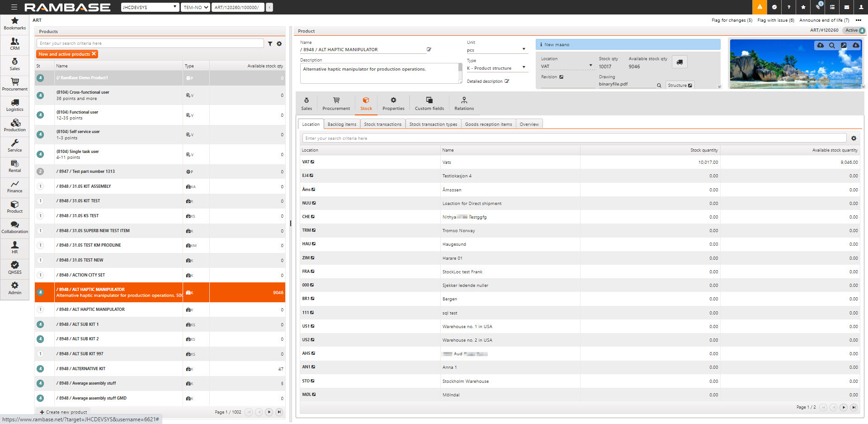Open the Structure button
Image resolution: width=868 pixels, height=424 pixels.
(679, 86)
